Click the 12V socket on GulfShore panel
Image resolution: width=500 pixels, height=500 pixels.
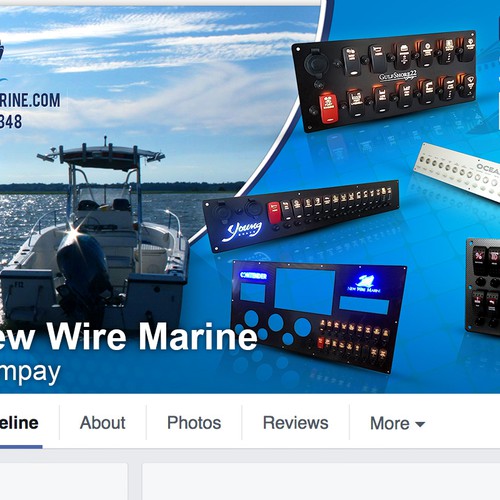pyautogui.click(x=314, y=63)
